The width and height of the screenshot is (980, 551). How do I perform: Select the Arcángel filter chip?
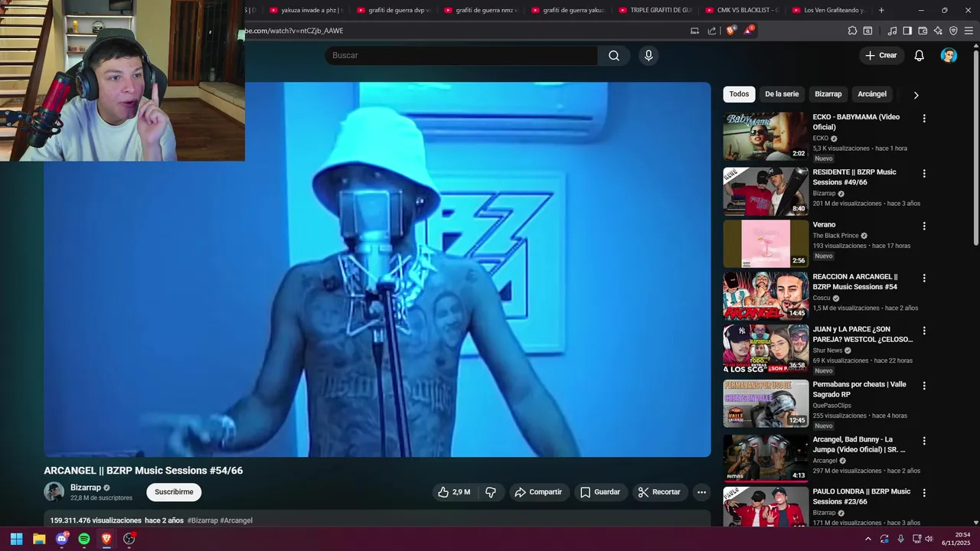click(x=872, y=94)
